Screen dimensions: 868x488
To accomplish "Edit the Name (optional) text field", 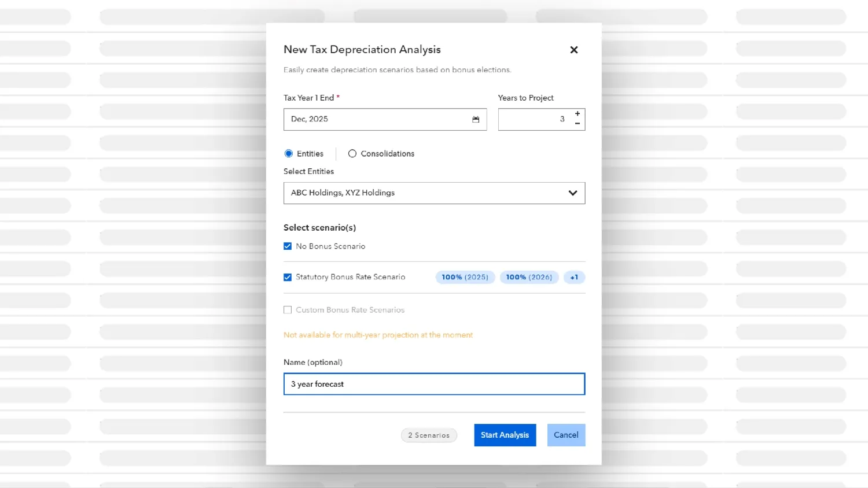I will coord(434,384).
